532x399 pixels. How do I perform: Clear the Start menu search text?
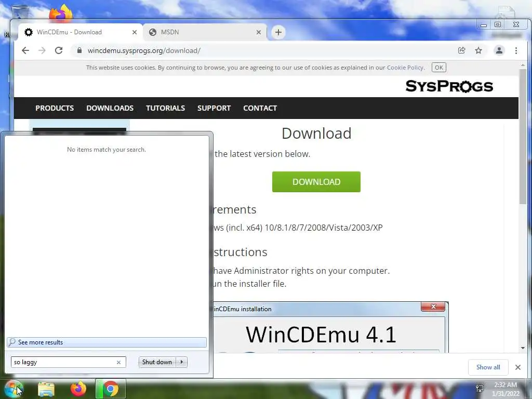tap(119, 362)
